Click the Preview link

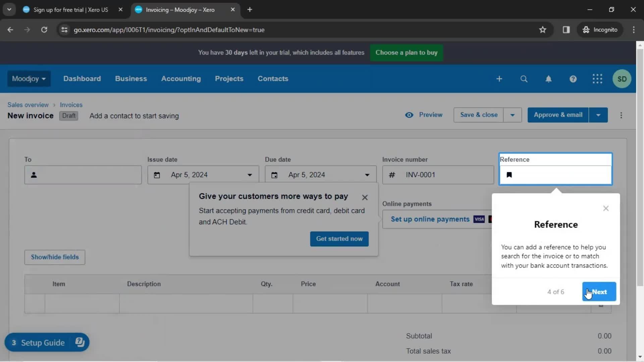[424, 115]
